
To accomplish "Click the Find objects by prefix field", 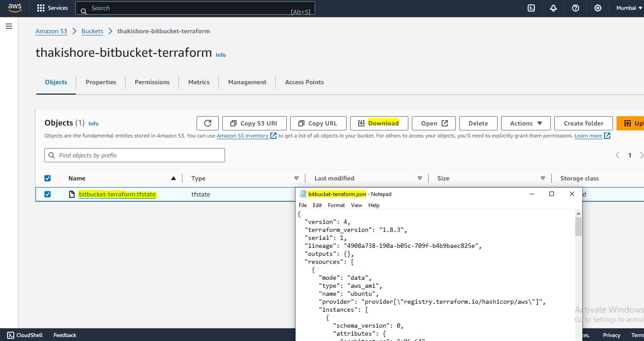I will pyautogui.click(x=134, y=155).
